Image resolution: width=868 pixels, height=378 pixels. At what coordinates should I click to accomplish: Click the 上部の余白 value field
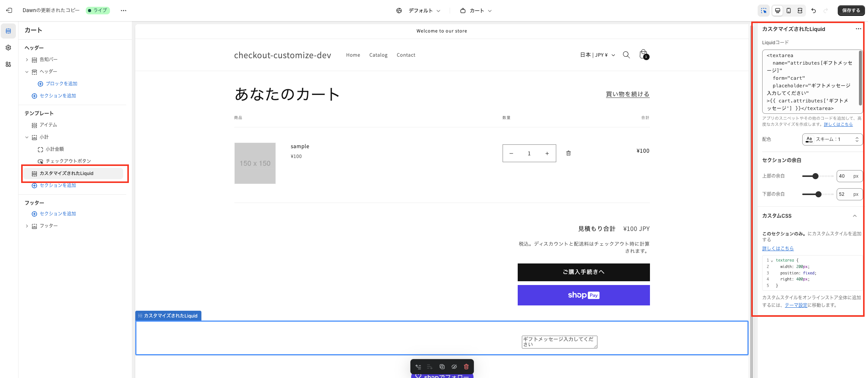click(849, 176)
